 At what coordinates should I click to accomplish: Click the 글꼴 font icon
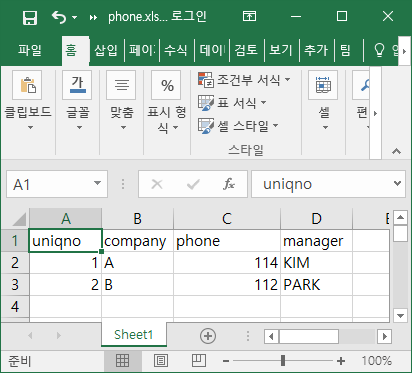point(77,85)
